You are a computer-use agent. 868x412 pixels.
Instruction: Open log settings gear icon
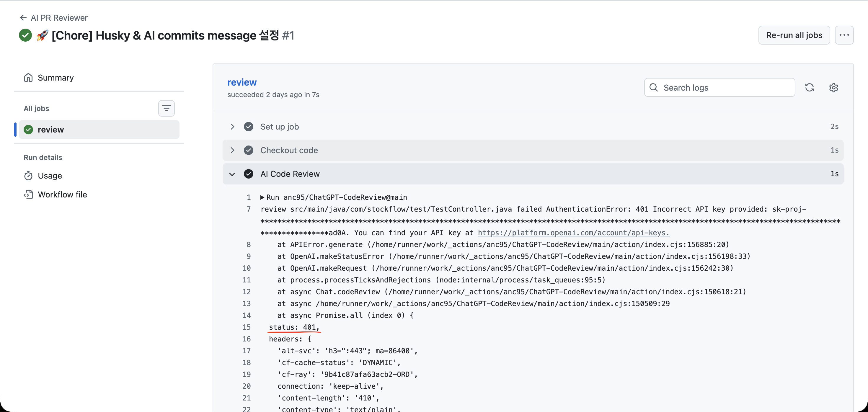tap(834, 88)
